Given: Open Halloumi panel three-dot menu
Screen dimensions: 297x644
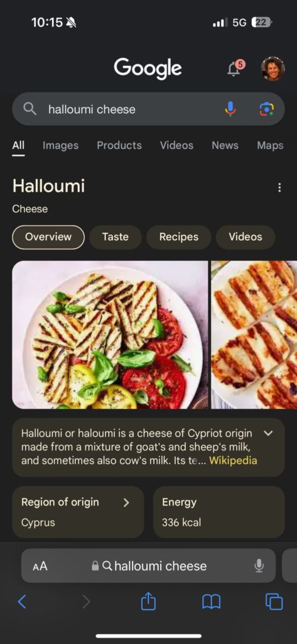Looking at the screenshot, I should 279,187.
